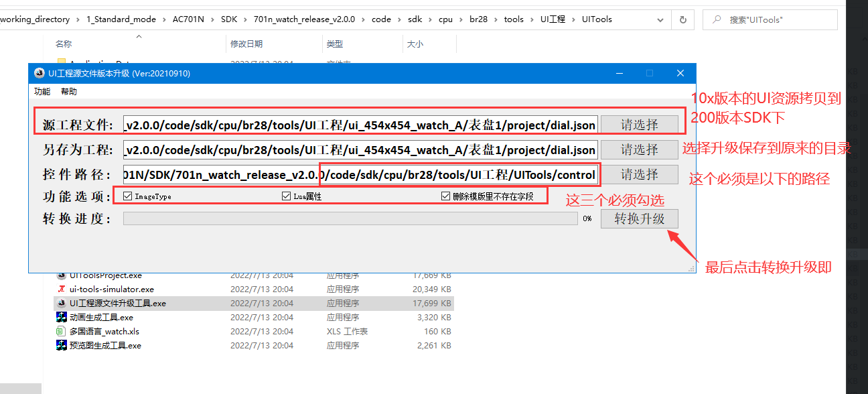Screen dimensions: 868x394
Task: Expand the chevron after AC701N in breadcrumb
Action: click(x=214, y=19)
